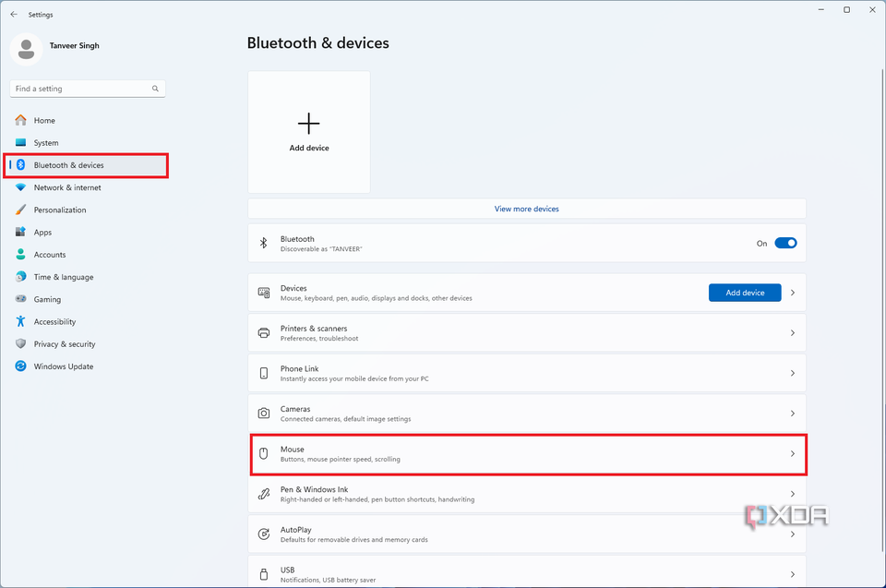Screen dimensions: 886x588
Task: Click the Mouse icon in Mouse row
Action: click(x=263, y=453)
